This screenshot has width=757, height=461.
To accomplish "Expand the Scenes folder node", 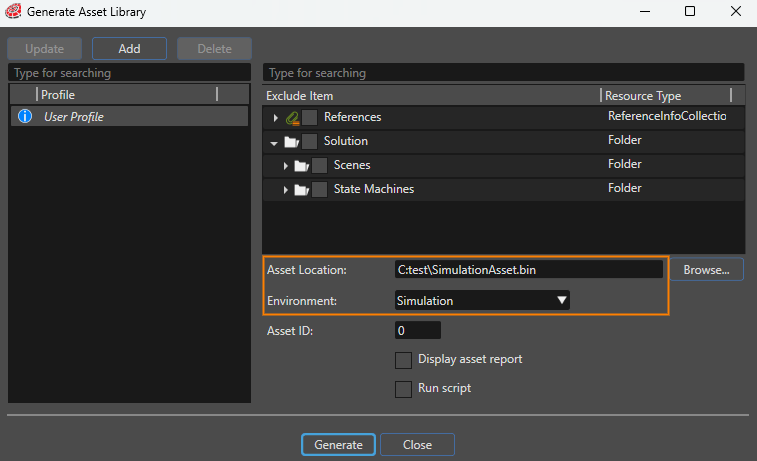I will (286, 166).
